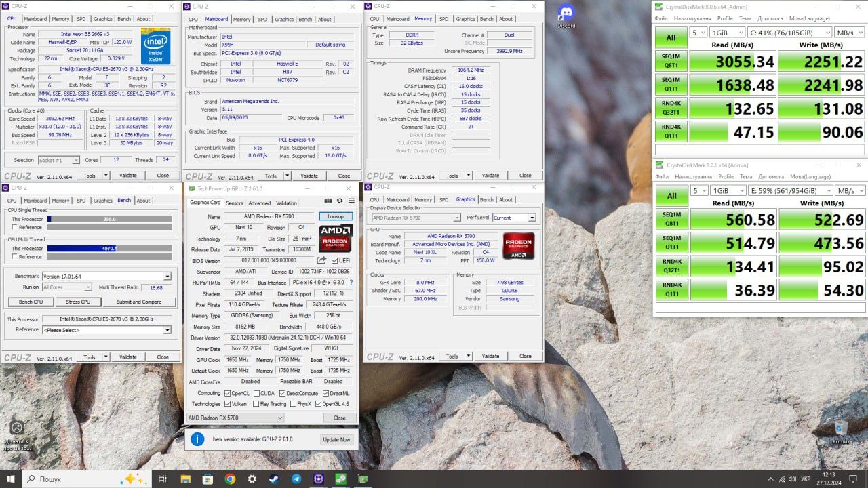Open the Benchmark version dropdown in CPU-Z Bench
Viewport: 868px width, 488px height.
pyautogui.click(x=106, y=277)
